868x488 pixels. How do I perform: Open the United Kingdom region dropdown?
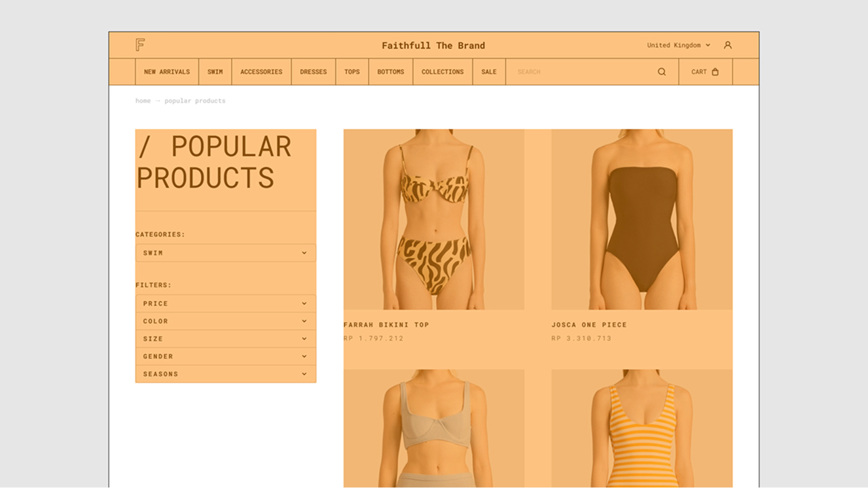coord(678,45)
